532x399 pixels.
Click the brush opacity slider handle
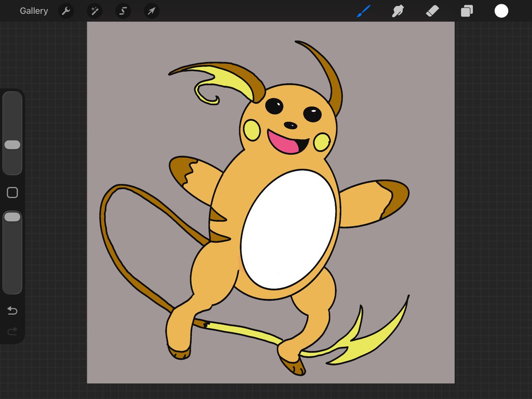pos(12,217)
